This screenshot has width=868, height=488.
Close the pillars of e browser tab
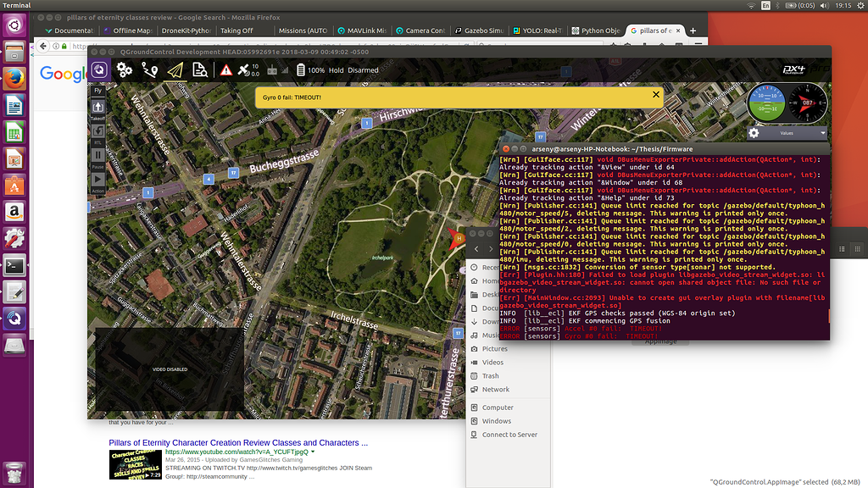point(678,30)
